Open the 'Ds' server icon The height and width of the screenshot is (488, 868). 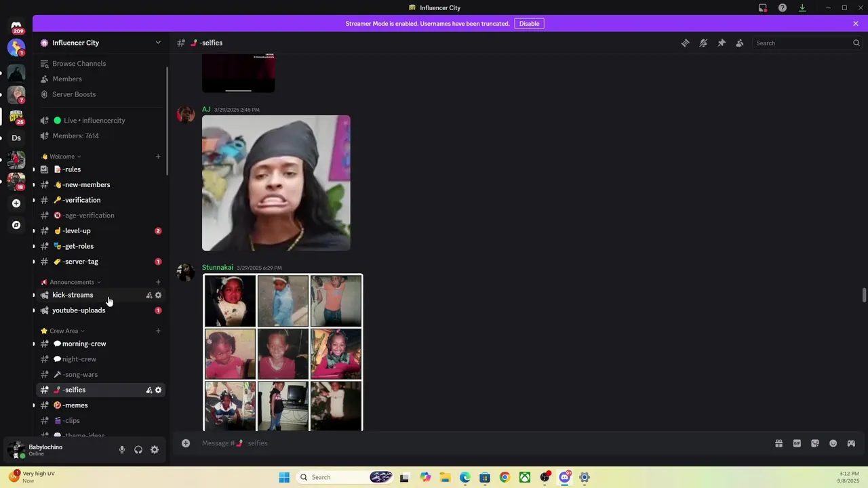[16, 138]
